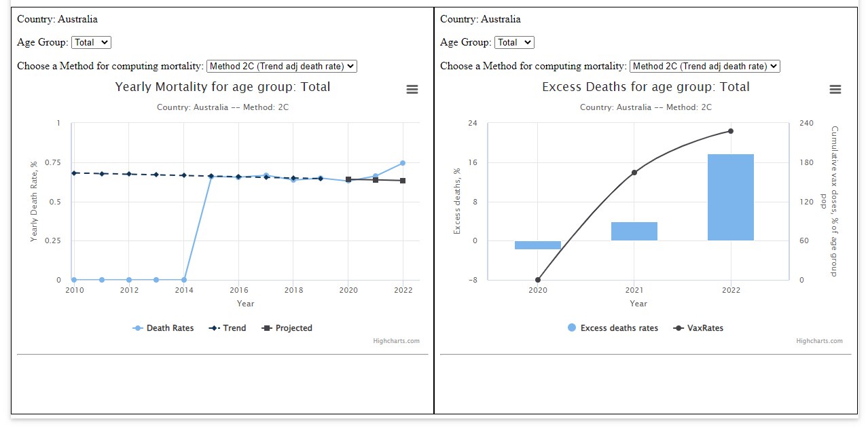The image size is (868, 430).
Task: Open the Method dropdown on the right panel
Action: point(704,66)
